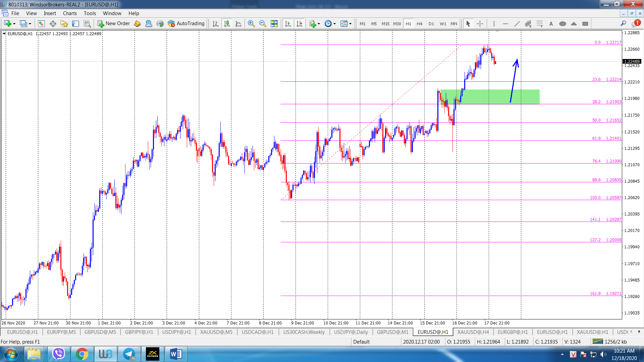Image resolution: width=644 pixels, height=362 pixels.
Task: Switch chart to candlesticks mode
Action: point(227,23)
